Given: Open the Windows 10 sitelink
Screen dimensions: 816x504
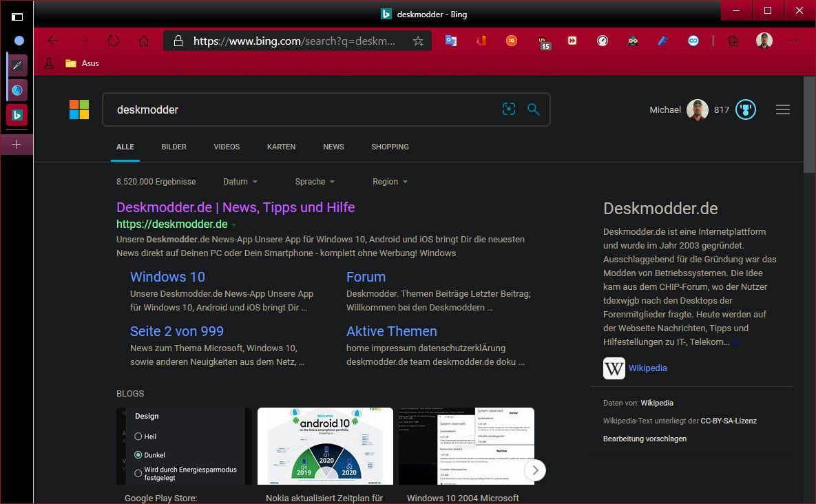Looking at the screenshot, I should (167, 277).
